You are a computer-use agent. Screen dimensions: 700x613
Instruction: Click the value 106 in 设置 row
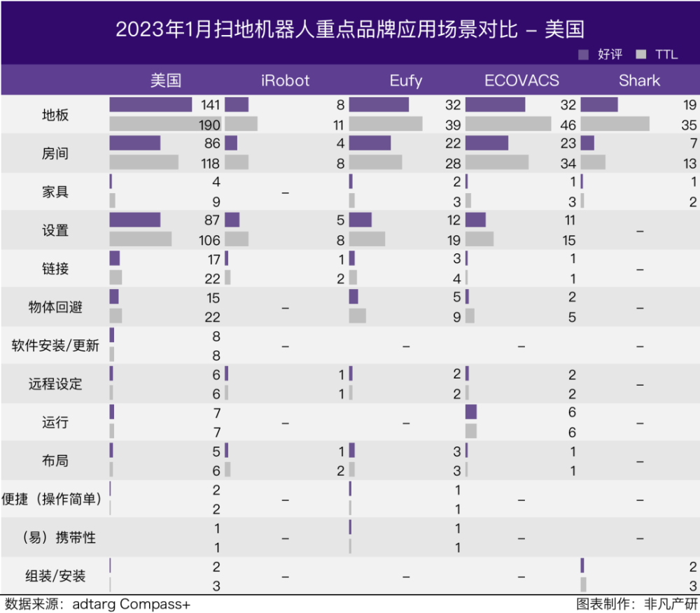tap(209, 241)
